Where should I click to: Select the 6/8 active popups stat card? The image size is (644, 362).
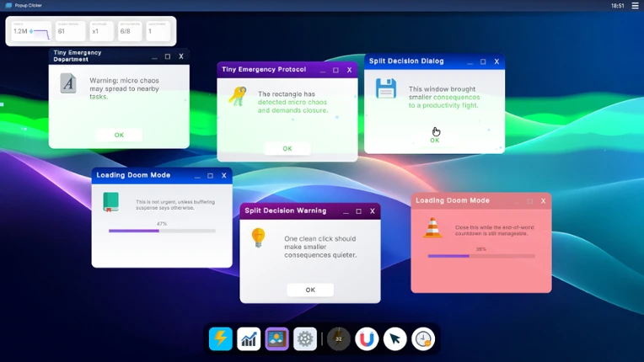130,31
